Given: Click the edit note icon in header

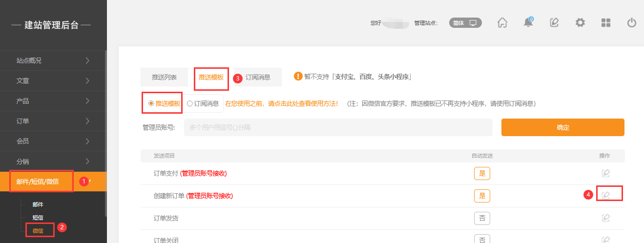Looking at the screenshot, I should 554,23.
